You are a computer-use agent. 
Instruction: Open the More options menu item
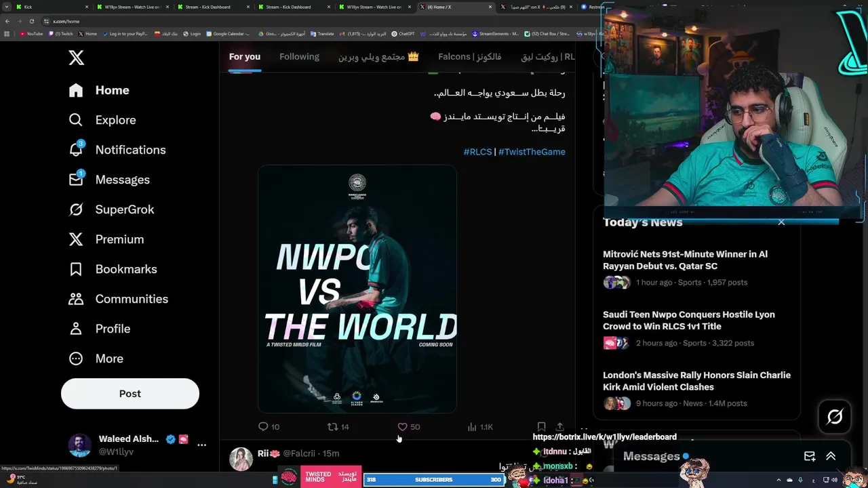coord(96,359)
